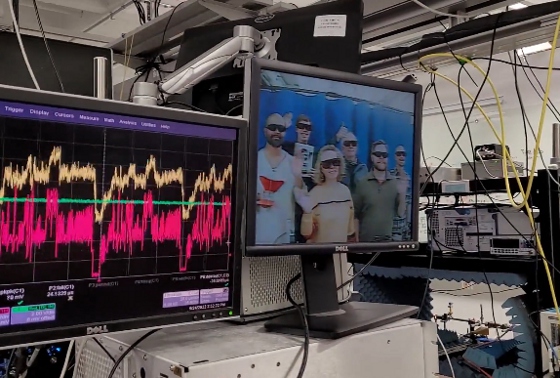Screen dimensions: 560x378
Task: Open the timebase descriptor box
Action: [180, 298]
